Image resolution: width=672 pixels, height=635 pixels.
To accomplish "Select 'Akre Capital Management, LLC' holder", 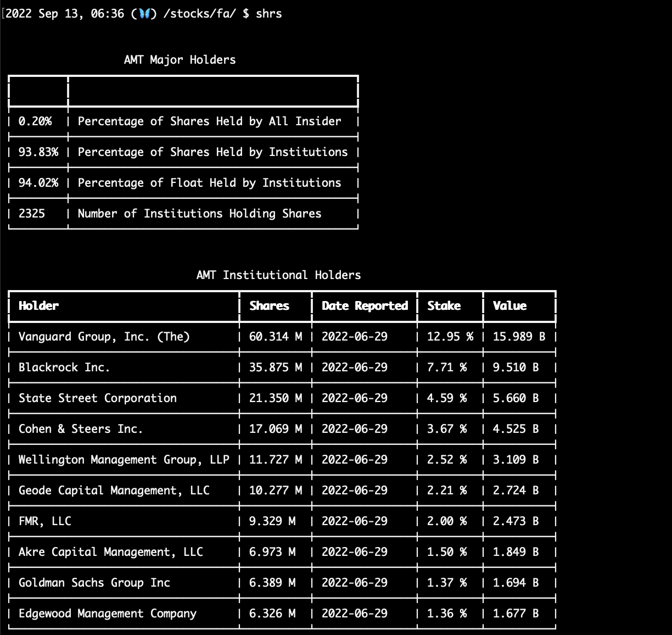I will pos(111,552).
